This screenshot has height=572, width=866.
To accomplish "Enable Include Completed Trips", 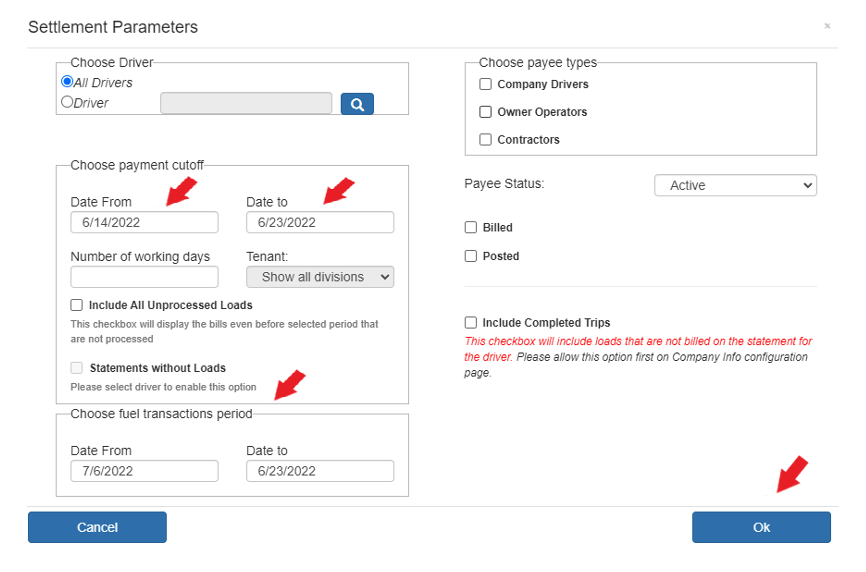I will 471,322.
